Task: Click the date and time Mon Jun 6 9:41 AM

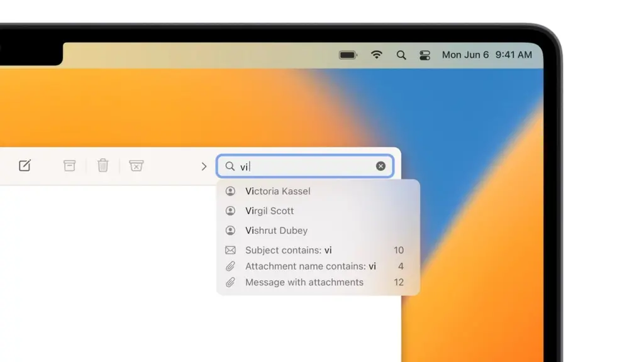Action: (x=487, y=55)
